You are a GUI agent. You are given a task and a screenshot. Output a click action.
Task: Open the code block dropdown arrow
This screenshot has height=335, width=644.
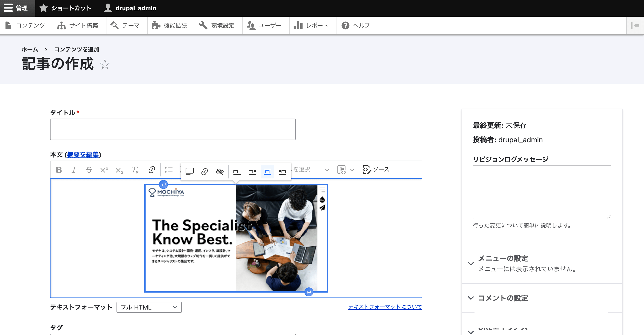352,170
